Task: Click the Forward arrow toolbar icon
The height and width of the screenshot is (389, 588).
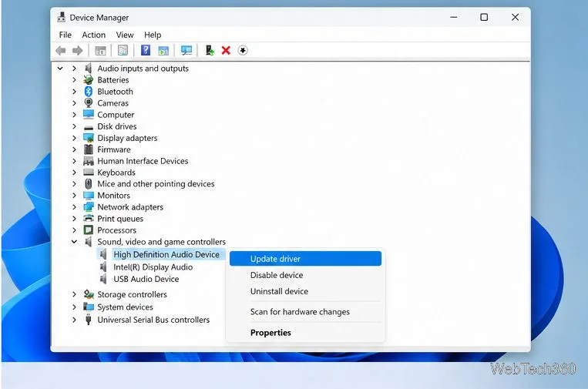Action: point(77,50)
